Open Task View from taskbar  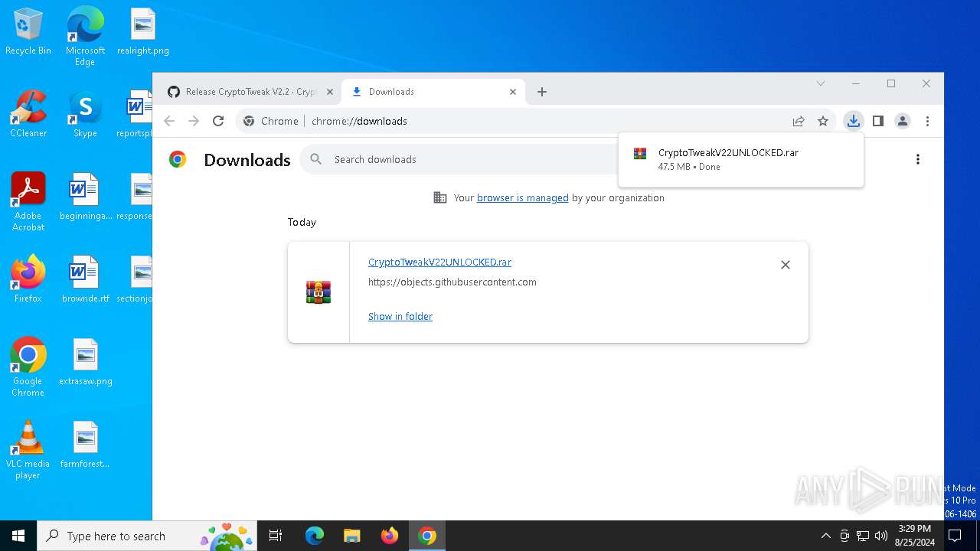pyautogui.click(x=276, y=536)
